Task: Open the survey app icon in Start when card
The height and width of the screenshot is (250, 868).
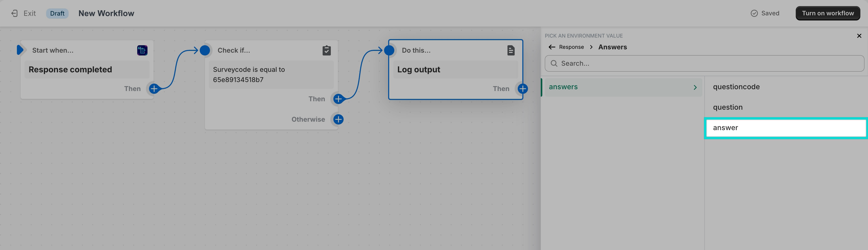Action: (142, 50)
